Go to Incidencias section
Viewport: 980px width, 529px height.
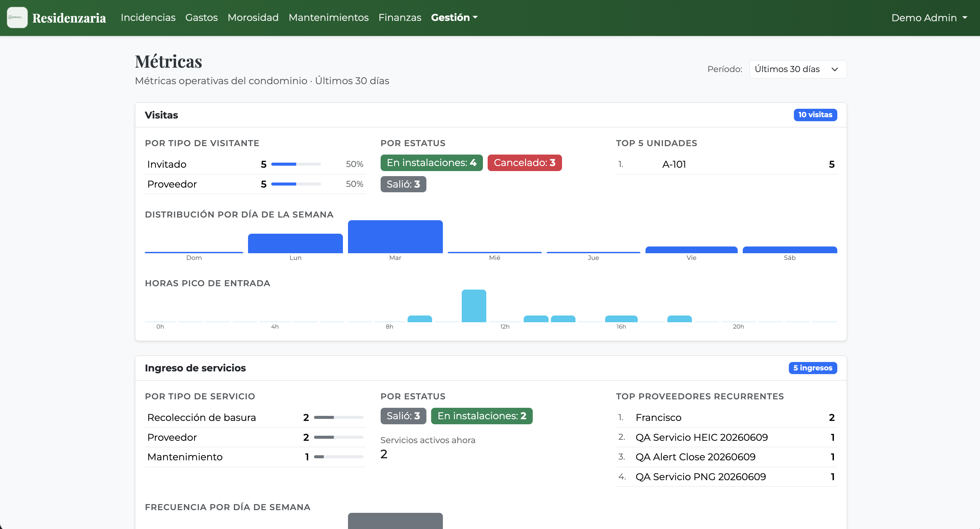pos(148,18)
